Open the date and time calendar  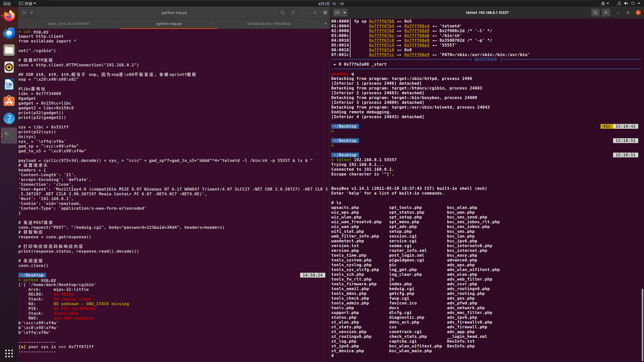coord(331,4)
